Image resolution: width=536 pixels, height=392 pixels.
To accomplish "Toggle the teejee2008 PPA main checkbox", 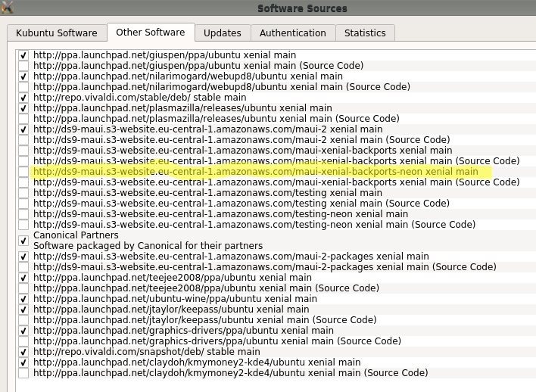I will 24,278.
